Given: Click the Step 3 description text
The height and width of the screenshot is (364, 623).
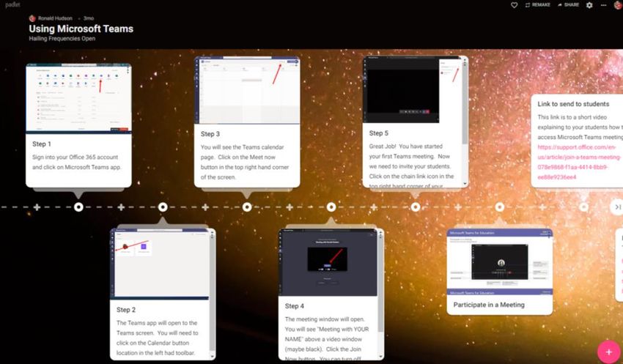Looking at the screenshot, I should pos(245,163).
